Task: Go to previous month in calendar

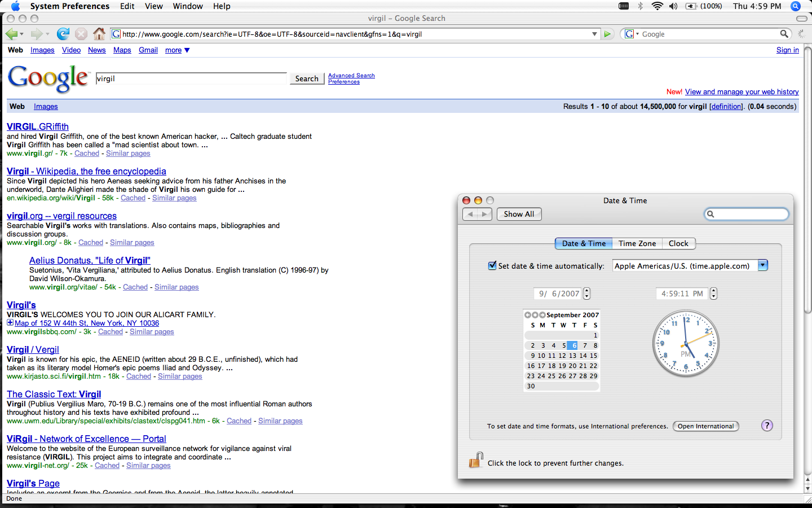Action: point(528,315)
